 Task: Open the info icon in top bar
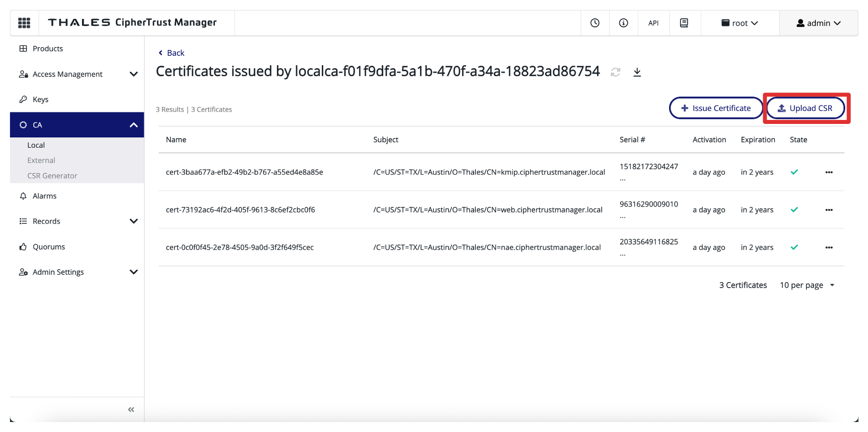pos(623,23)
